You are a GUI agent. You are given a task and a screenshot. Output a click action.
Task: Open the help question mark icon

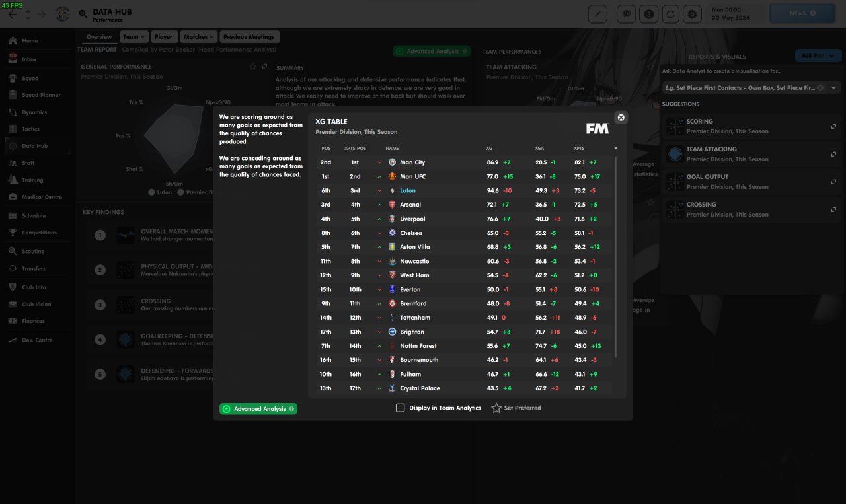(650, 13)
